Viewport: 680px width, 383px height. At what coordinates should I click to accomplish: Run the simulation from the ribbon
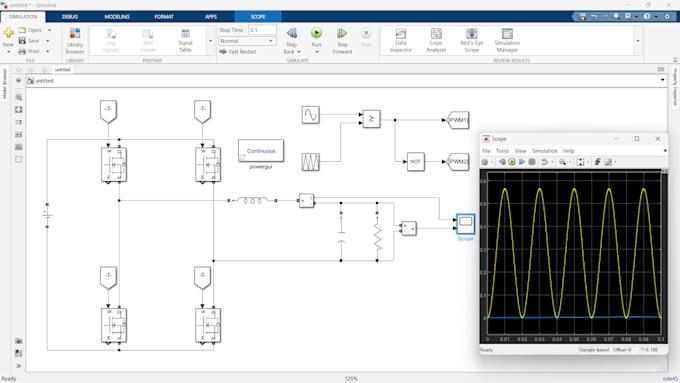317,33
